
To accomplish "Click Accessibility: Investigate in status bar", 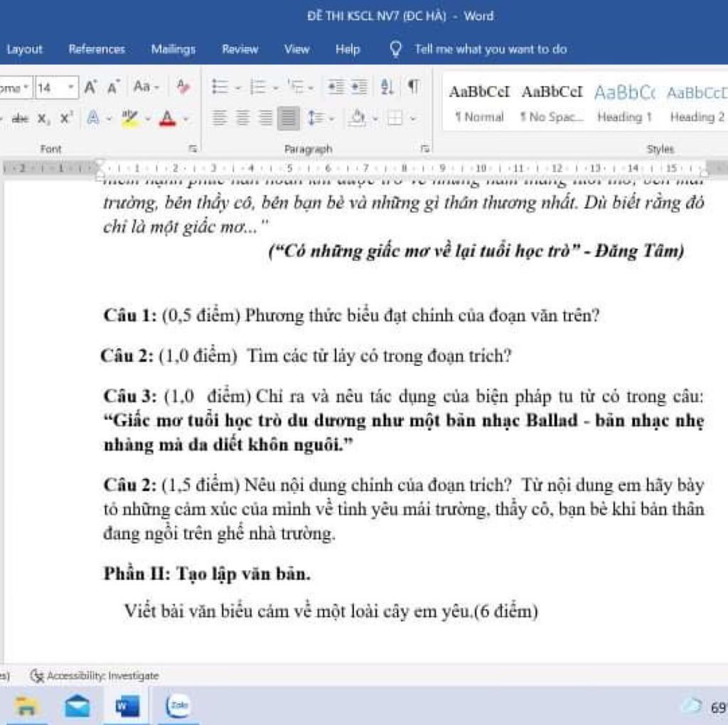I will [x=95, y=675].
